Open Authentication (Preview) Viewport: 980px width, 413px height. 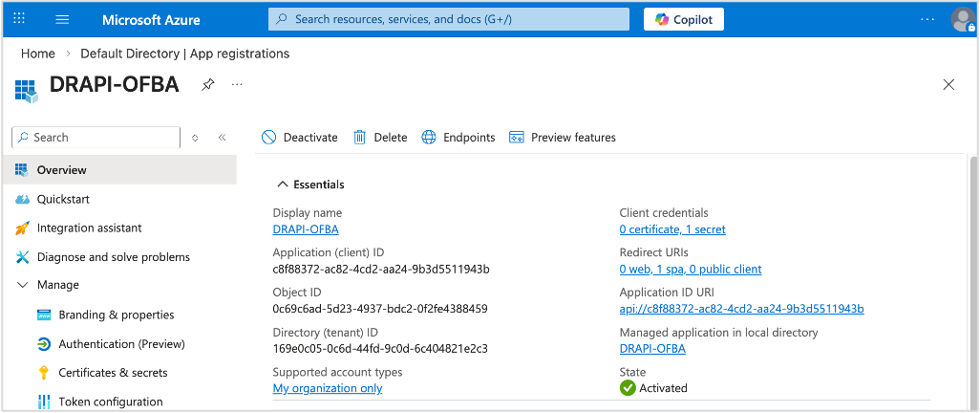pos(122,344)
